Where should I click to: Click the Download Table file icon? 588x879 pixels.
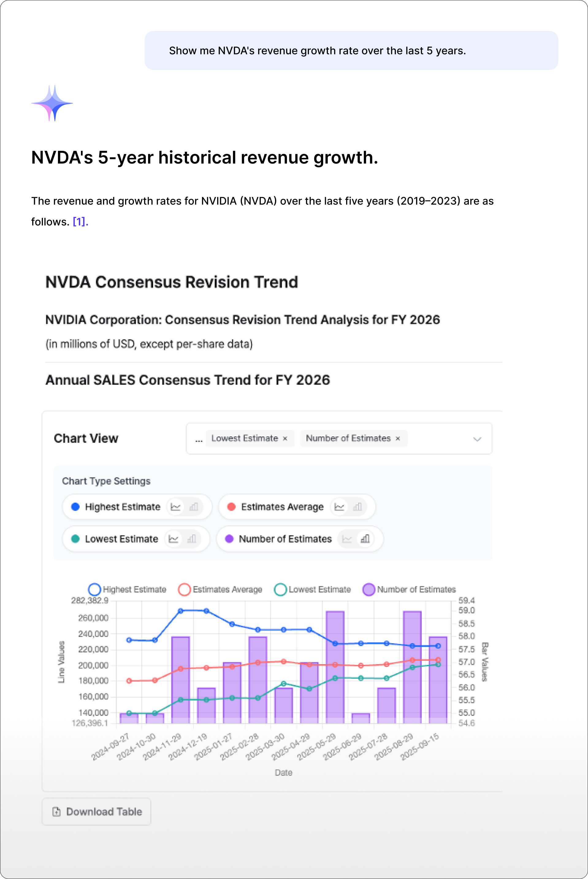pyautogui.click(x=56, y=812)
